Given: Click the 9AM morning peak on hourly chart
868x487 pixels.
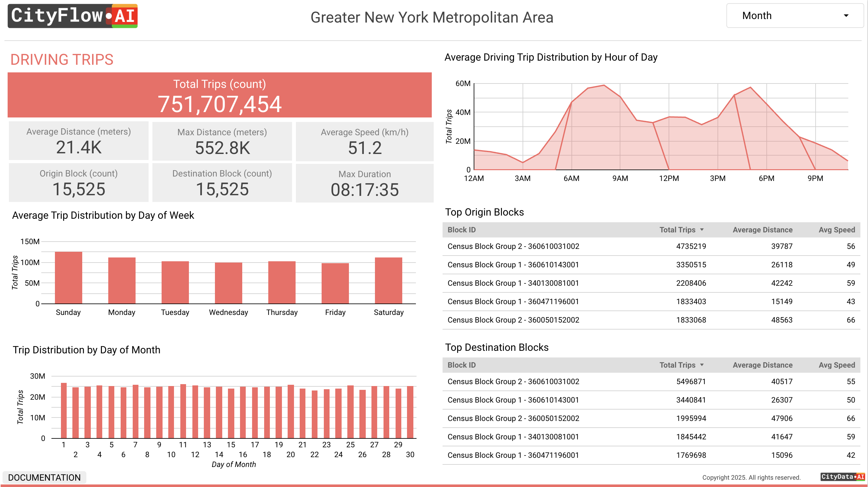Looking at the screenshot, I should pyautogui.click(x=620, y=97).
